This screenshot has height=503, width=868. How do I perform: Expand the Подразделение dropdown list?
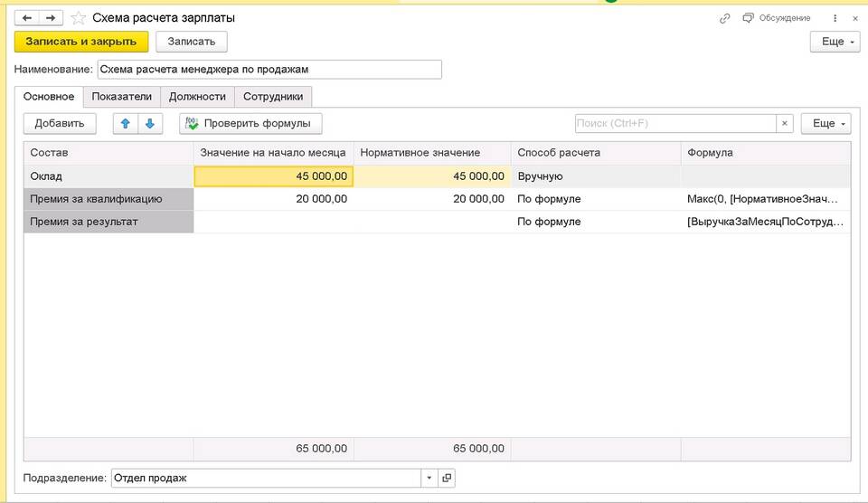[x=428, y=478]
